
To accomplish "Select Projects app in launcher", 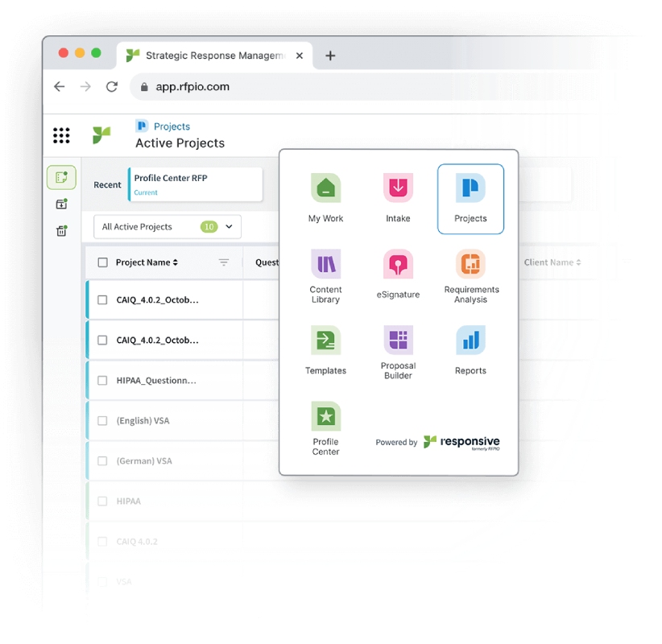I will pos(470,199).
